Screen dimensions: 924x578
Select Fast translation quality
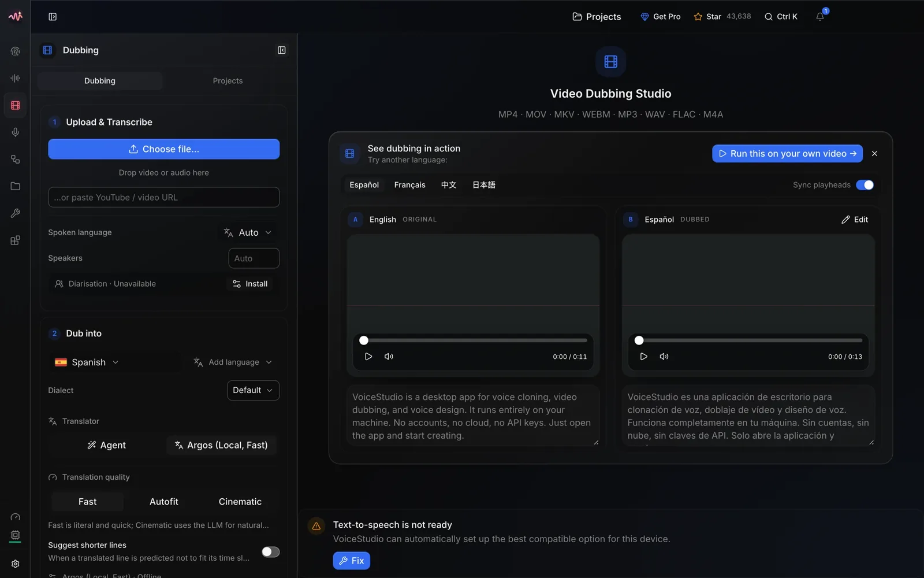(88, 502)
